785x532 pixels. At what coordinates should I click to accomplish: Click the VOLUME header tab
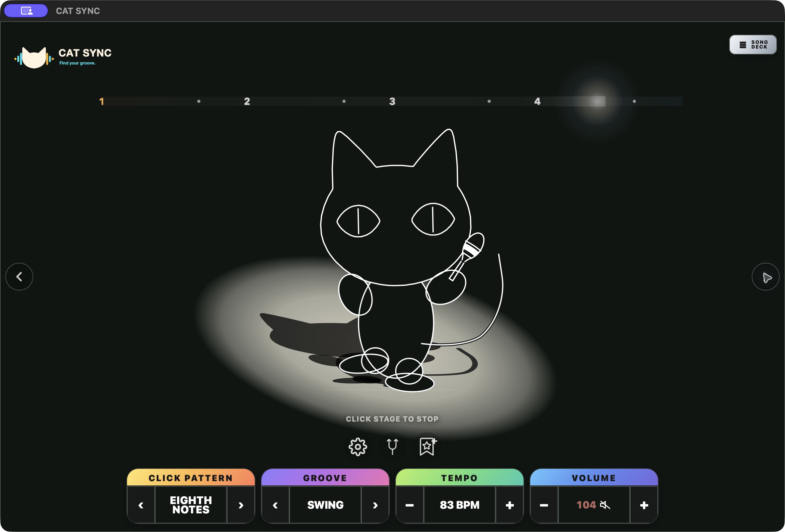pos(594,478)
